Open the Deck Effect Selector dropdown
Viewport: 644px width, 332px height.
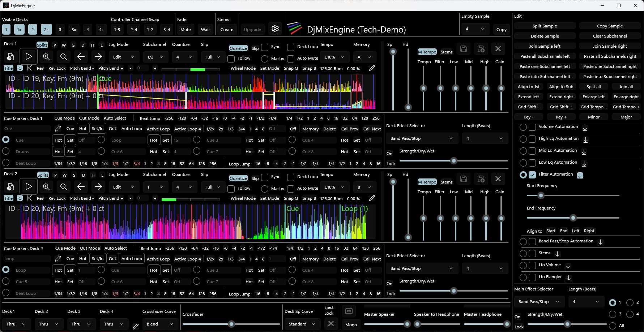pos(421,138)
